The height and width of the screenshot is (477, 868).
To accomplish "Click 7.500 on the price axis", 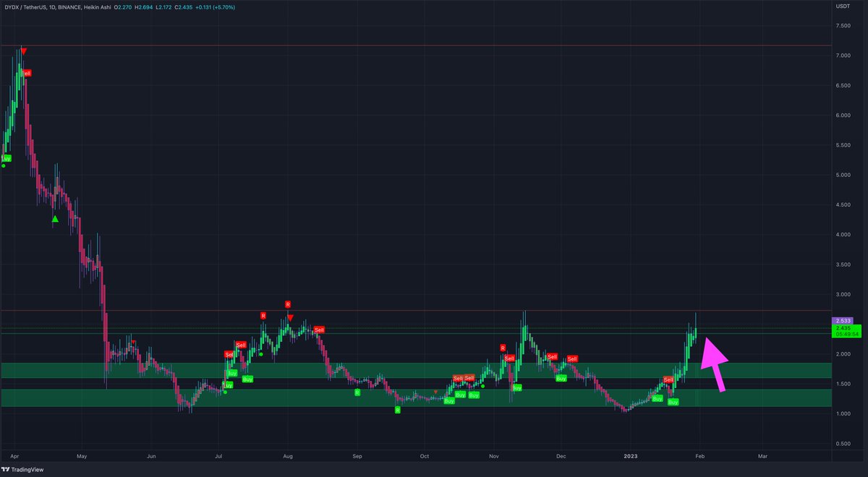I will (x=844, y=26).
